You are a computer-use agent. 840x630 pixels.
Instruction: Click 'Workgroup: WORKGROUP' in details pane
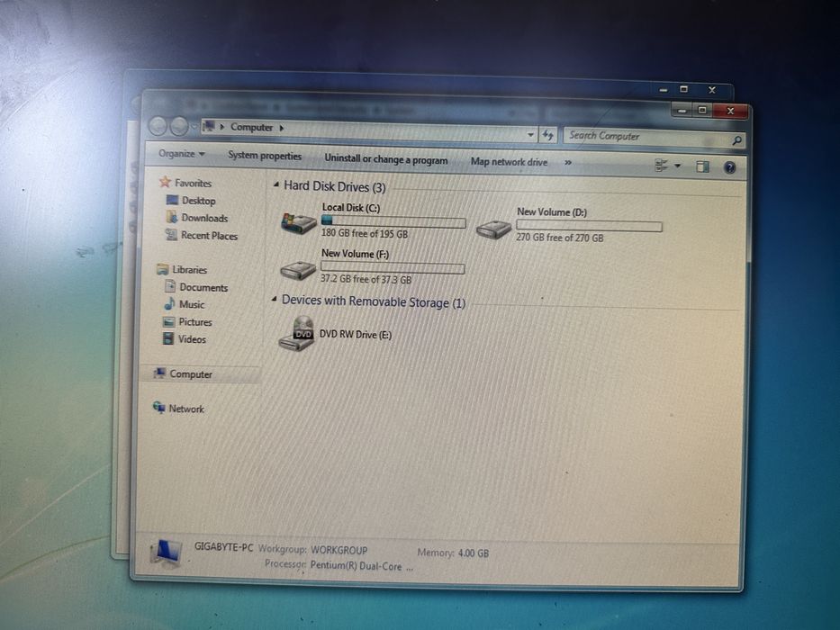click(x=312, y=550)
